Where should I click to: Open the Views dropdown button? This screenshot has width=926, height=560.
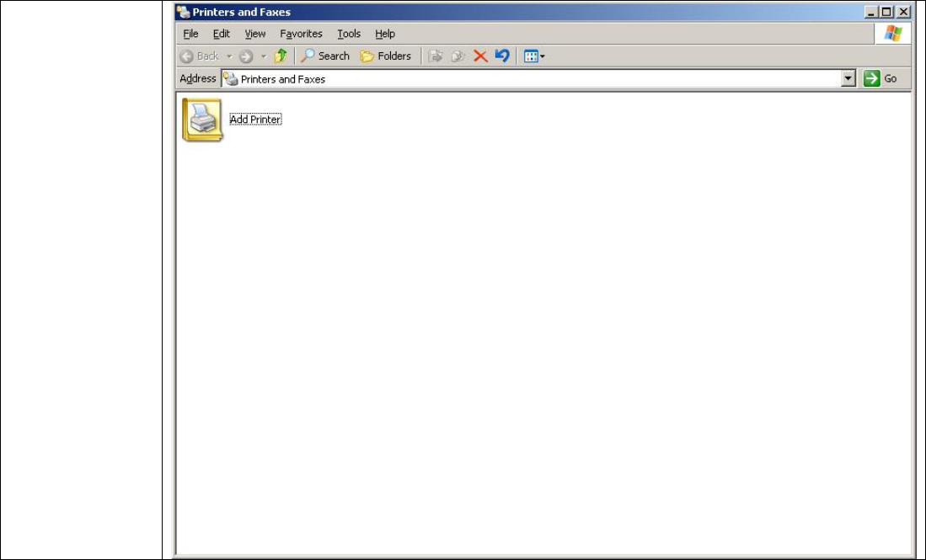534,56
